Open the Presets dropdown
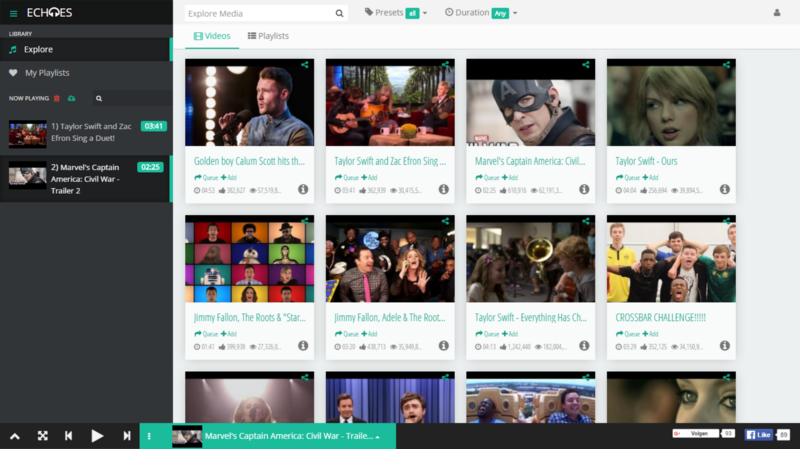The width and height of the screenshot is (800, 449). (396, 13)
